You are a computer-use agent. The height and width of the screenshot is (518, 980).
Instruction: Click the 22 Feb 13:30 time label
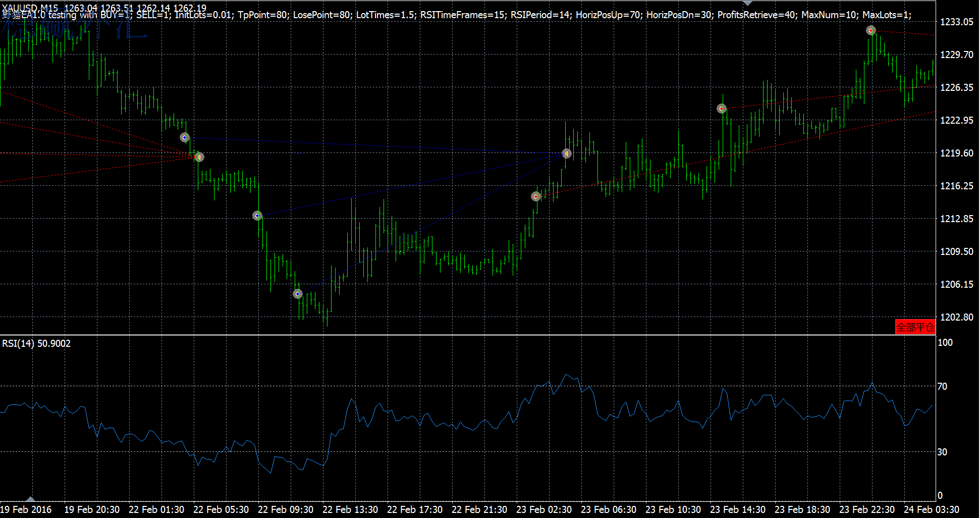350,509
